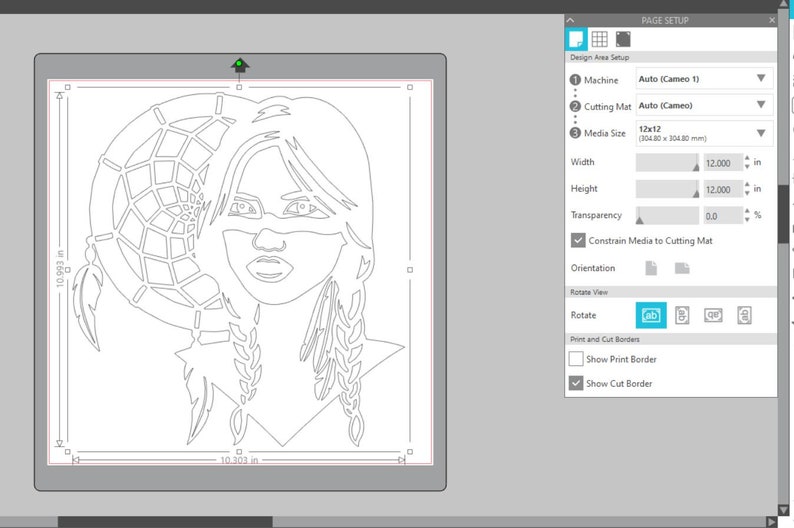Click the top-right selection handle of the design

(x=410, y=87)
